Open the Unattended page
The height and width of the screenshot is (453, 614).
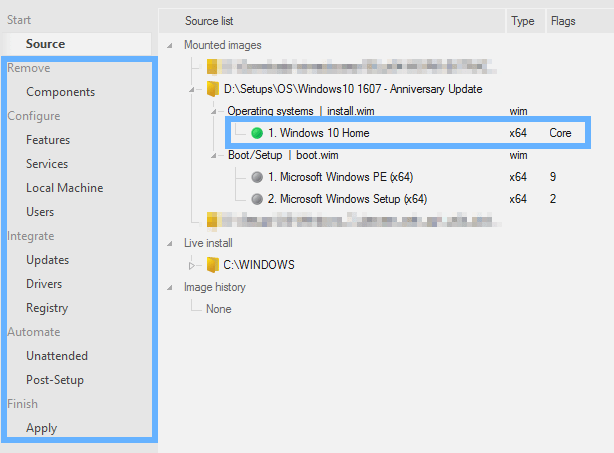[x=57, y=356]
